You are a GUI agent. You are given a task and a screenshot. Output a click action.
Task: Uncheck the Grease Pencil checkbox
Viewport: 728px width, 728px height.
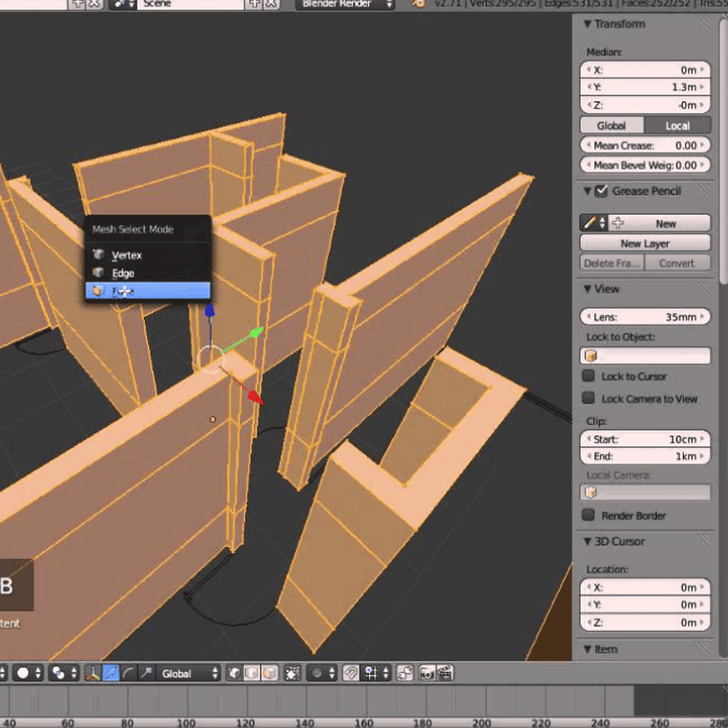[x=601, y=191]
